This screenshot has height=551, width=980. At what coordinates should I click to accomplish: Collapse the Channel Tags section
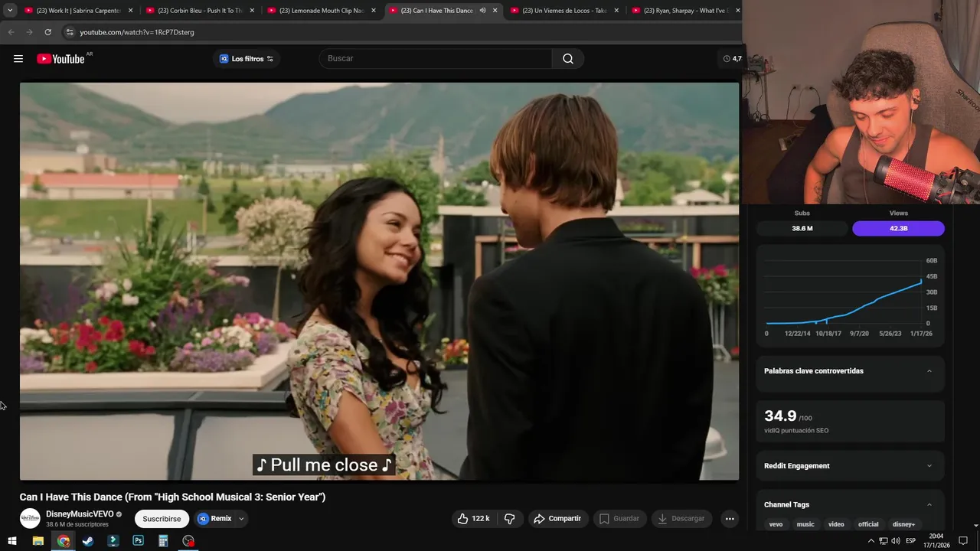929,505
